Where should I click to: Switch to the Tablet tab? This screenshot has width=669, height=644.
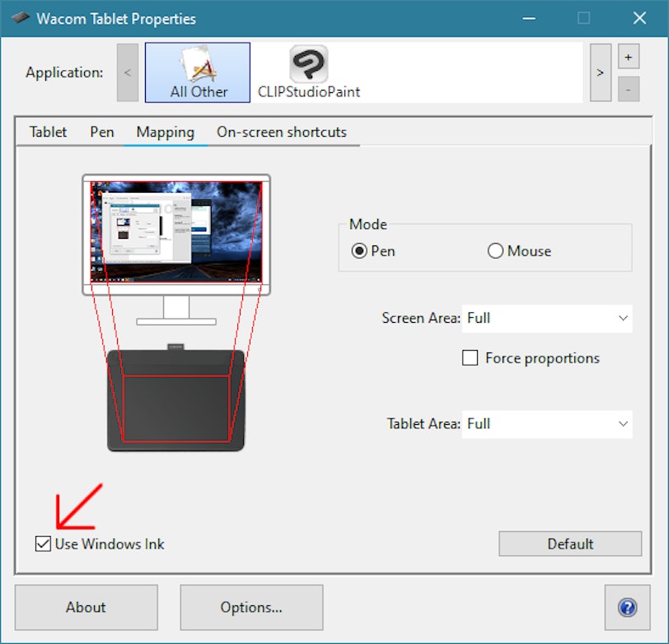point(49,132)
